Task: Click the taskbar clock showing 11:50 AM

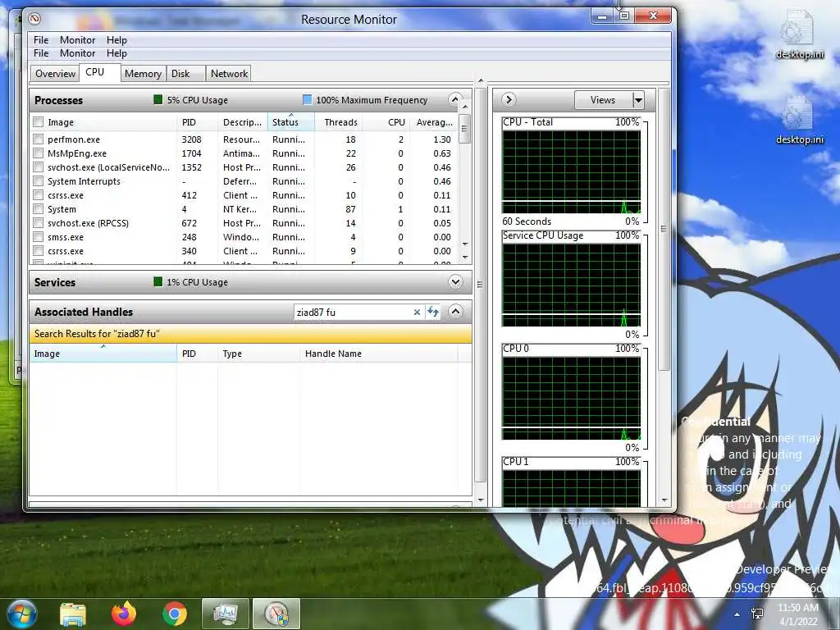Action: click(798, 614)
